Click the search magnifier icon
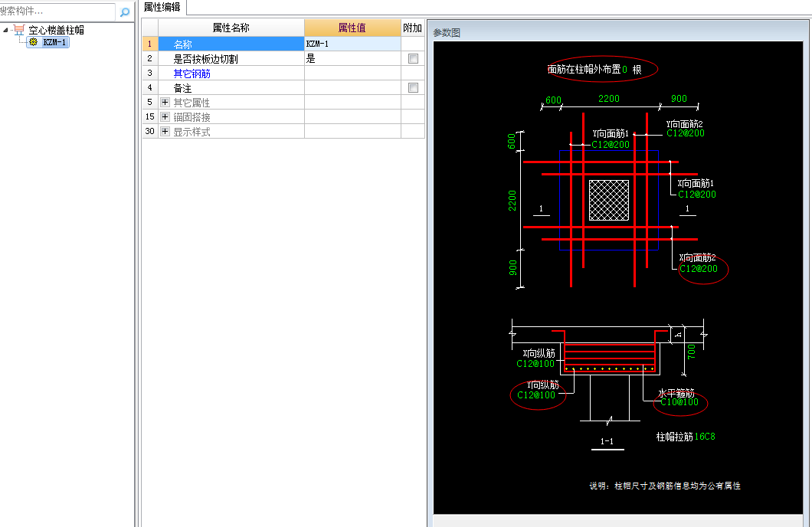 (124, 11)
